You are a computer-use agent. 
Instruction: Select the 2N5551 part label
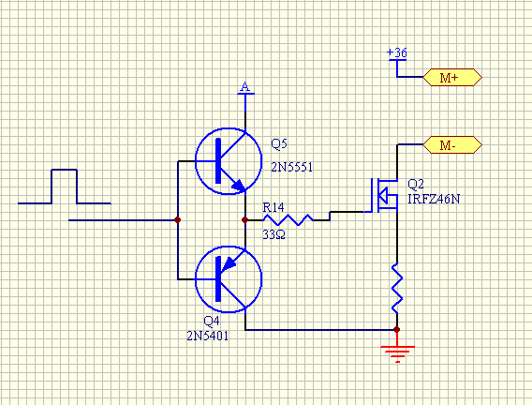pyautogui.click(x=291, y=167)
